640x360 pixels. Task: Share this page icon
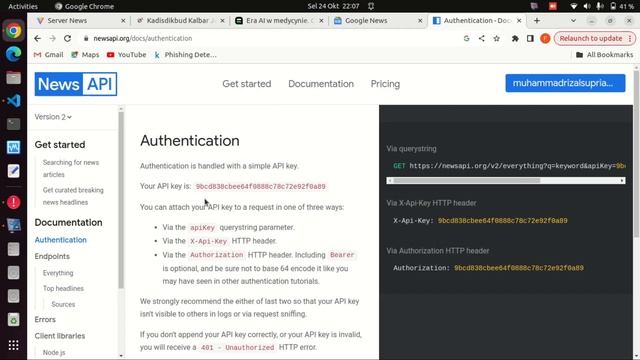pyautogui.click(x=482, y=38)
